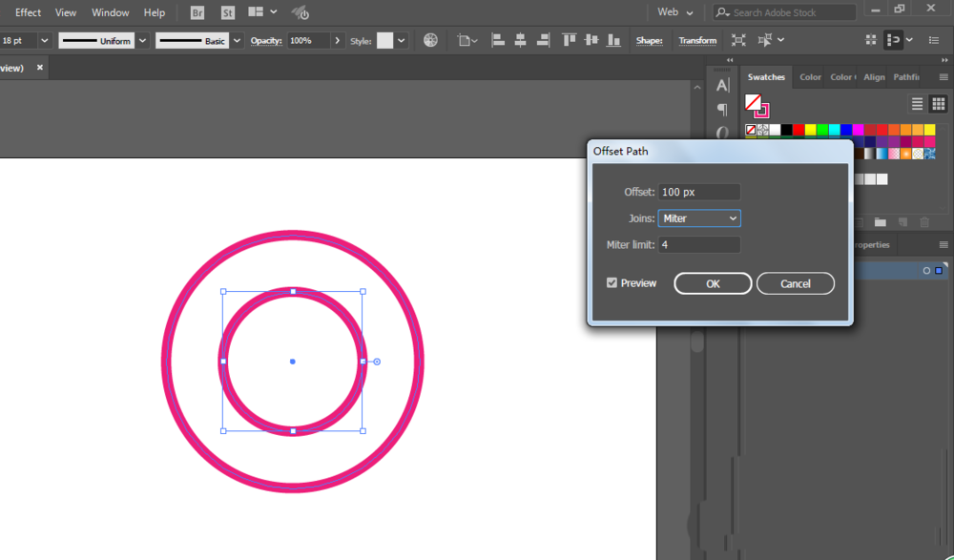954x560 pixels.
Task: Open Adobe Bridge via Br icon
Action: click(x=197, y=12)
